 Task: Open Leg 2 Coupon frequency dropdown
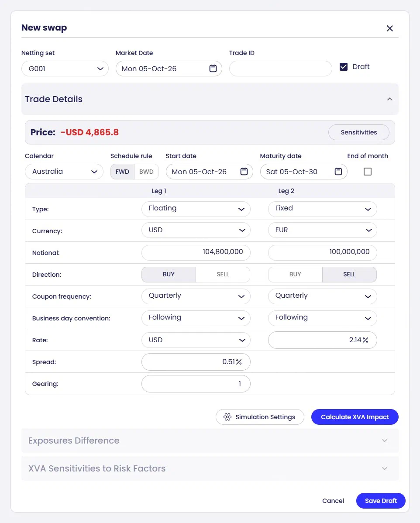[x=323, y=296]
